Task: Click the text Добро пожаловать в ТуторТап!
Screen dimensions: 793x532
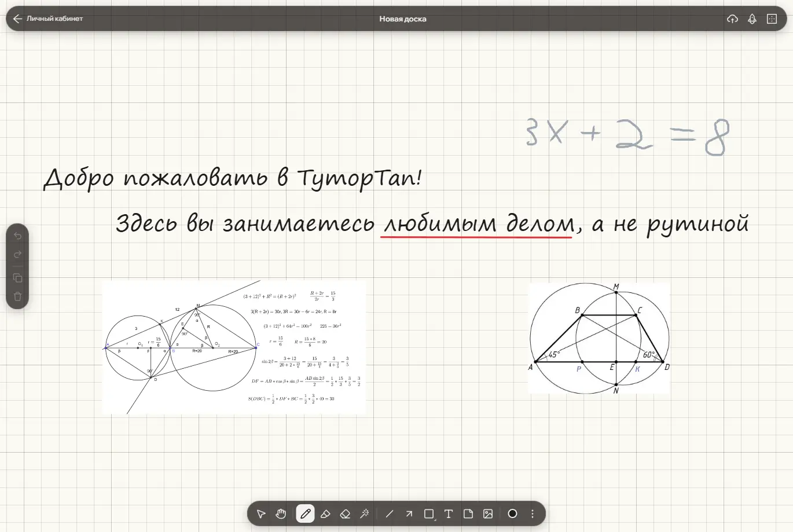Action: [x=233, y=178]
